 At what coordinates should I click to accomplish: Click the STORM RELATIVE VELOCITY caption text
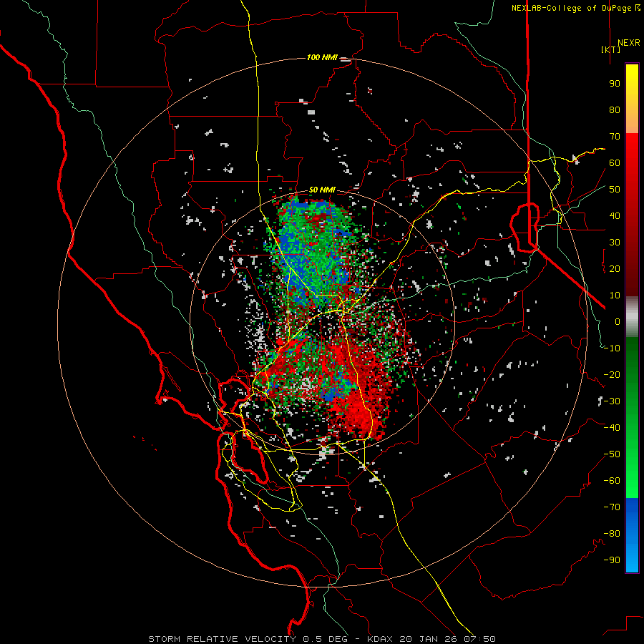click(222, 639)
